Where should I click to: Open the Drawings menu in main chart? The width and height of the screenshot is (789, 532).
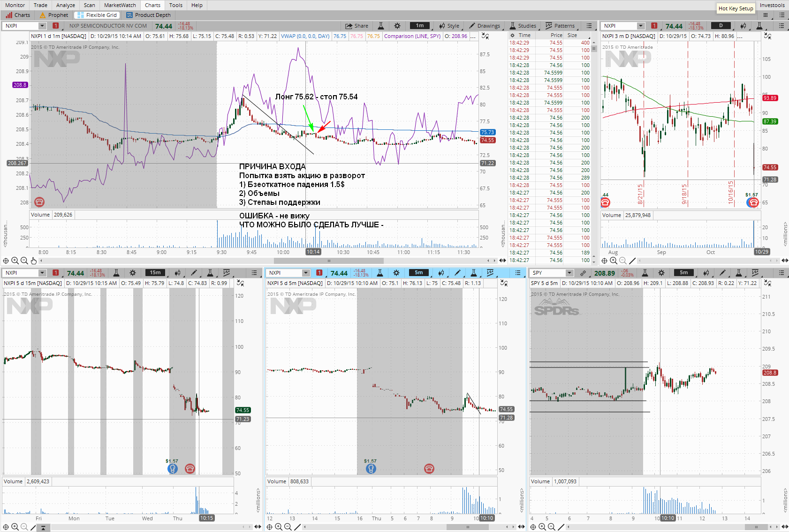tap(485, 26)
